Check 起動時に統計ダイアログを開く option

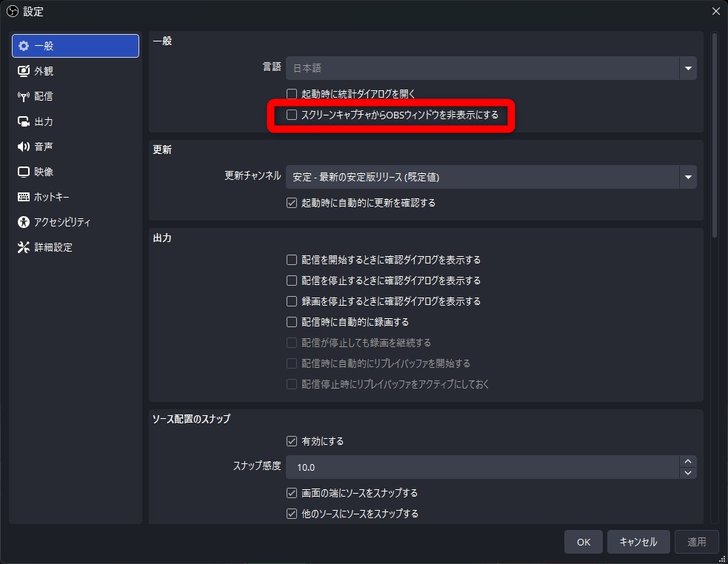click(292, 93)
